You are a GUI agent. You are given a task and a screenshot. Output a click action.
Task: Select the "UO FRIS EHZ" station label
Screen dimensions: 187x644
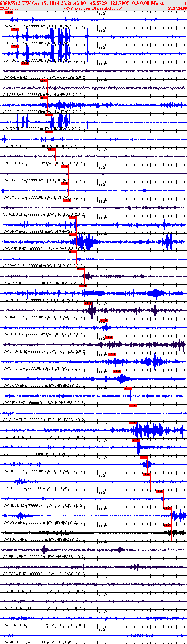14,43
